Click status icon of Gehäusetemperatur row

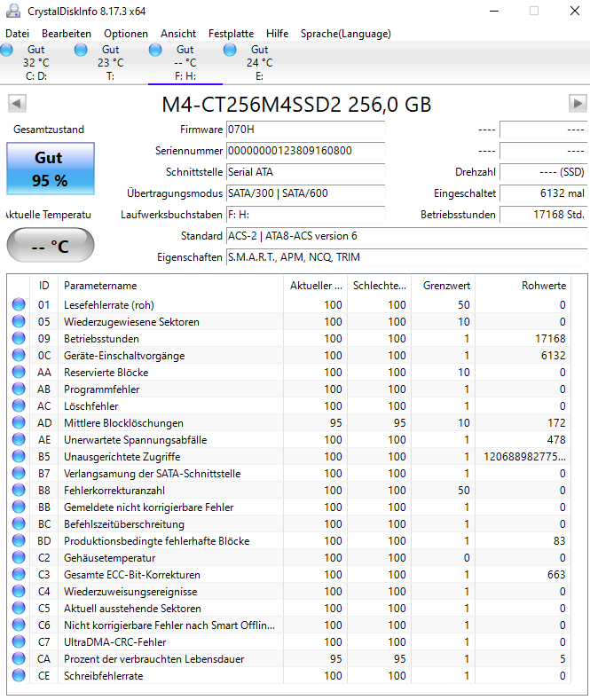[19, 557]
